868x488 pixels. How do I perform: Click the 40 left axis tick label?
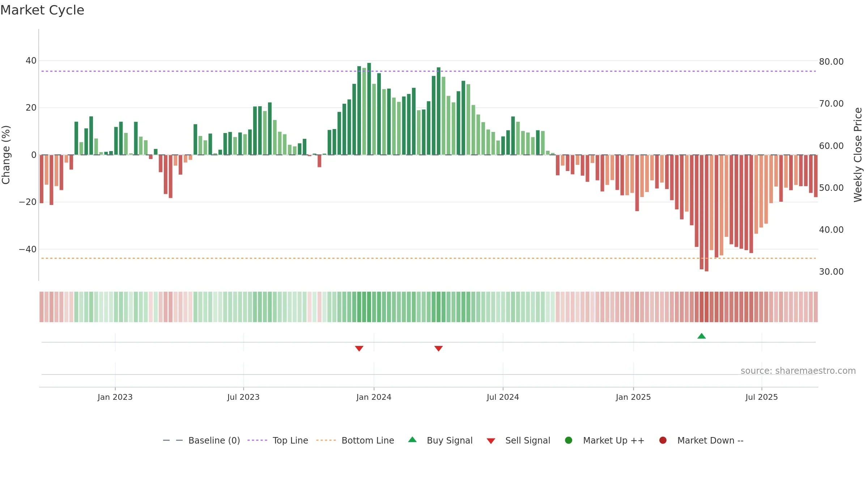(x=31, y=60)
